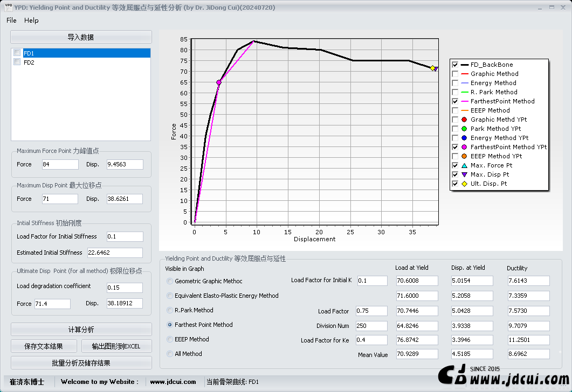The width and height of the screenshot is (572, 392).
Task: Click the green Park Method YPt legend marker
Action: coord(464,129)
